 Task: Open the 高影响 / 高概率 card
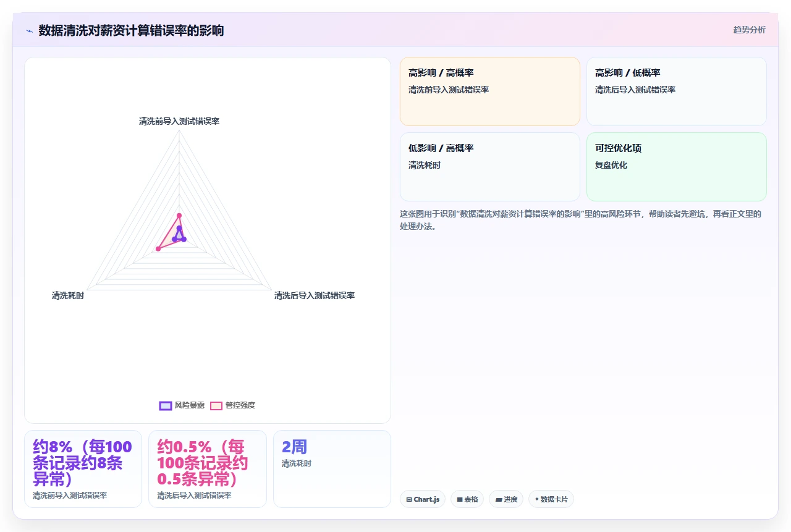[x=490, y=91]
